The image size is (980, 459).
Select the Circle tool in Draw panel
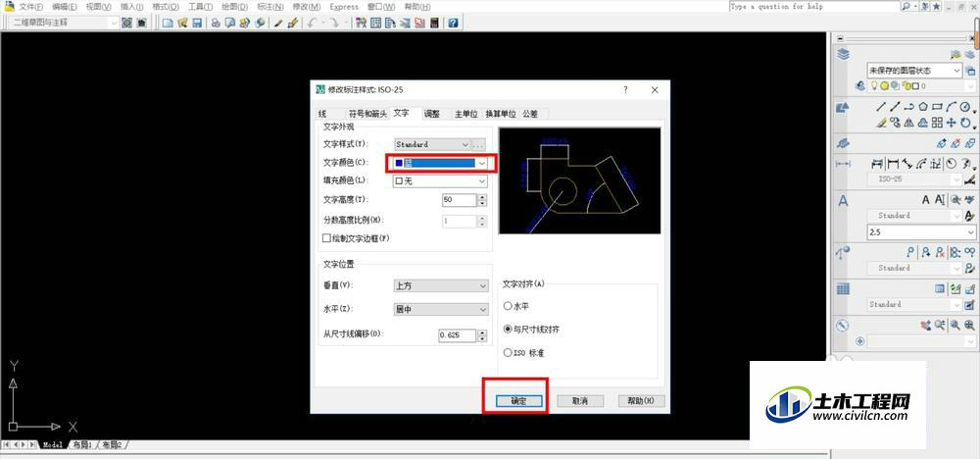point(965,107)
